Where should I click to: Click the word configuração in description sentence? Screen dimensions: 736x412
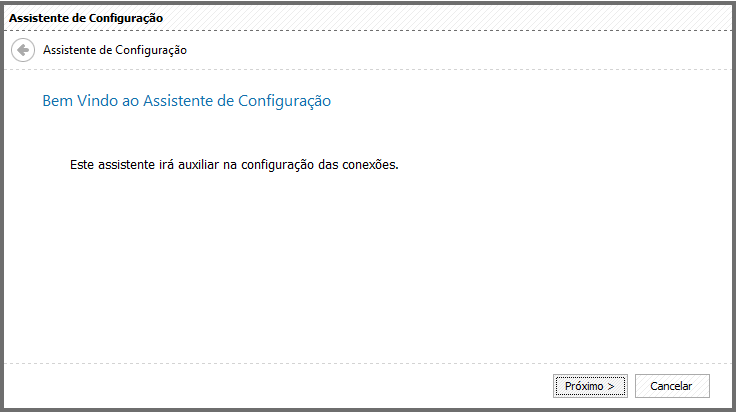pyautogui.click(x=277, y=165)
